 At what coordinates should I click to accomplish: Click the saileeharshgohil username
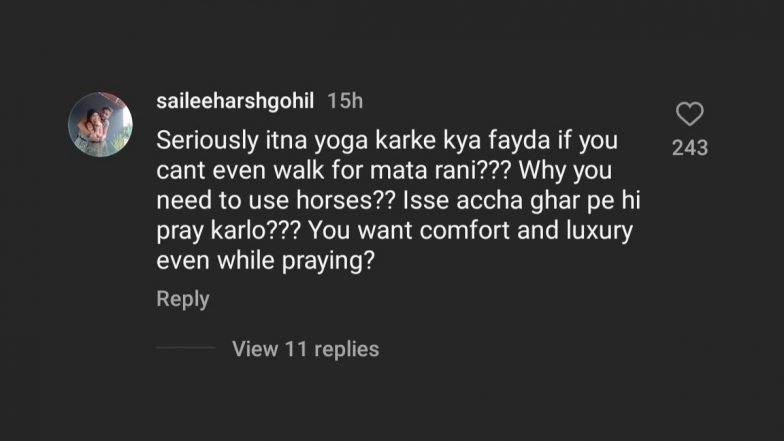(x=236, y=101)
